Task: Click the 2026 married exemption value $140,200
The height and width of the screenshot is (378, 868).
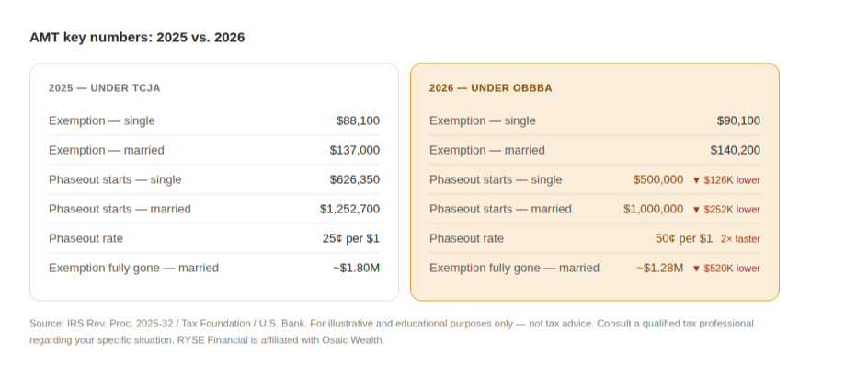Action: click(x=735, y=150)
